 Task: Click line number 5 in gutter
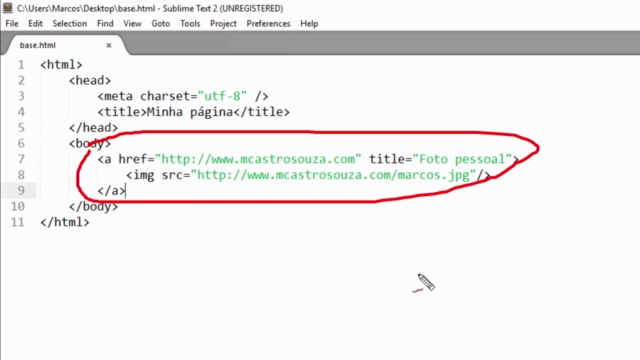21,128
